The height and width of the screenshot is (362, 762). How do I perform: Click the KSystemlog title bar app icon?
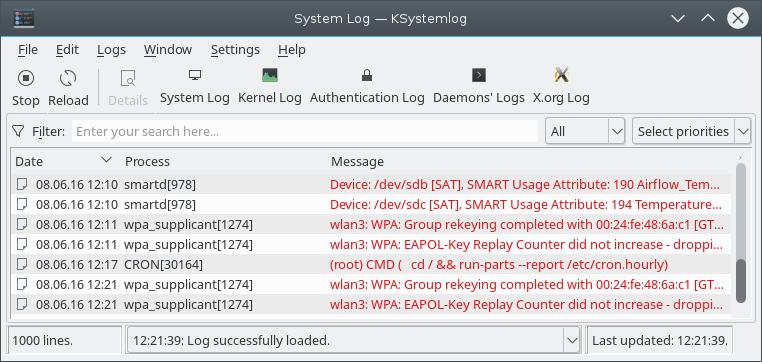tap(24, 18)
